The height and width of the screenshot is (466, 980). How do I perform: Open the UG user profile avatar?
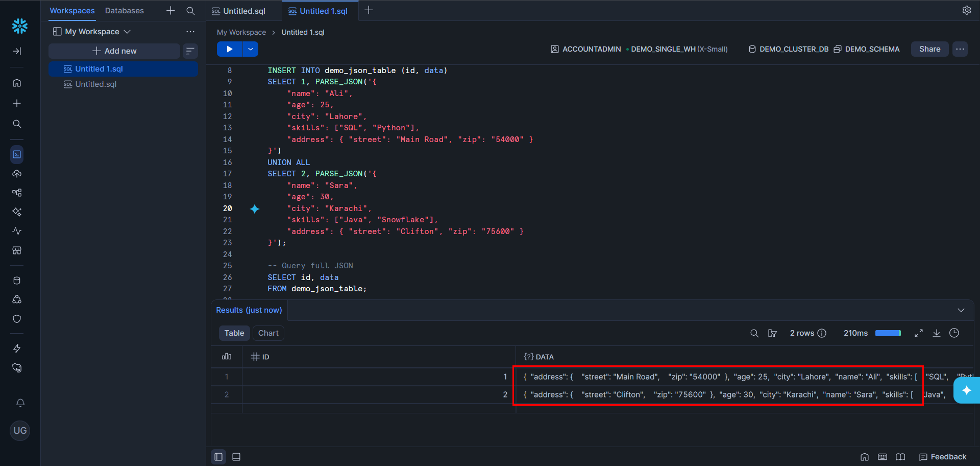(x=20, y=431)
